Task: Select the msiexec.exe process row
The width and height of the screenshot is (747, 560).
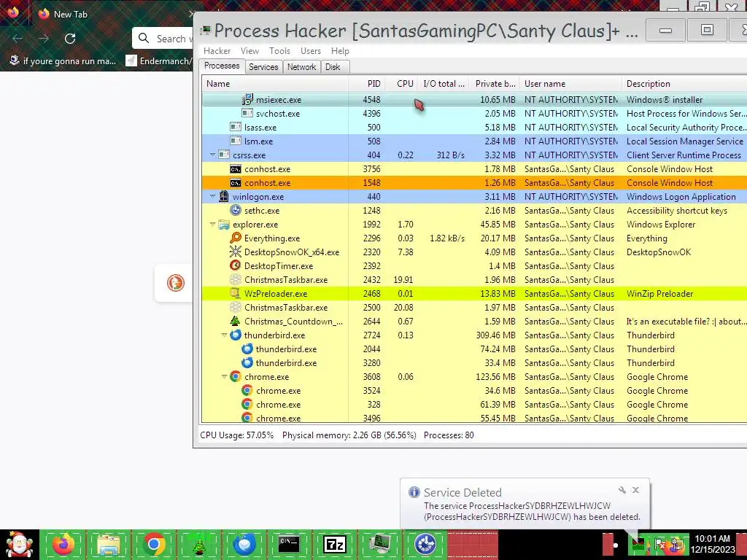Action: click(474, 99)
